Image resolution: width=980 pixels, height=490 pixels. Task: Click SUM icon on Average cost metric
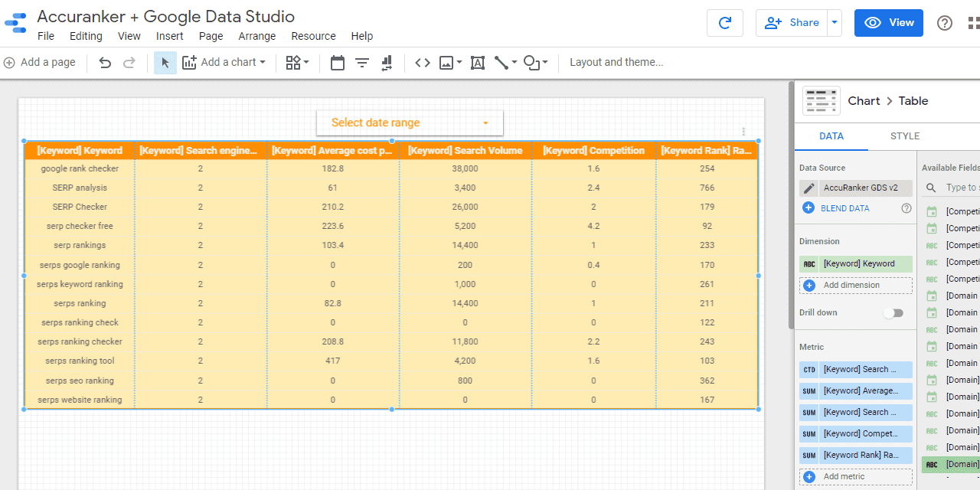point(809,390)
